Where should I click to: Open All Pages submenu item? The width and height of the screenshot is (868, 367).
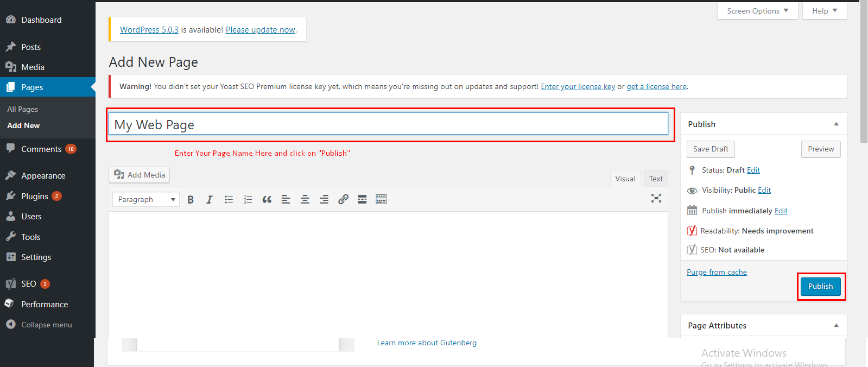coord(23,109)
